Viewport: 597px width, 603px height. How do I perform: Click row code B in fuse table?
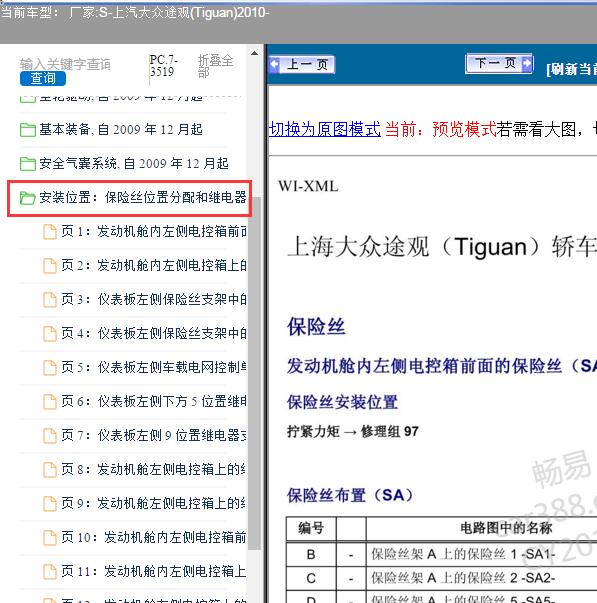coord(311,555)
